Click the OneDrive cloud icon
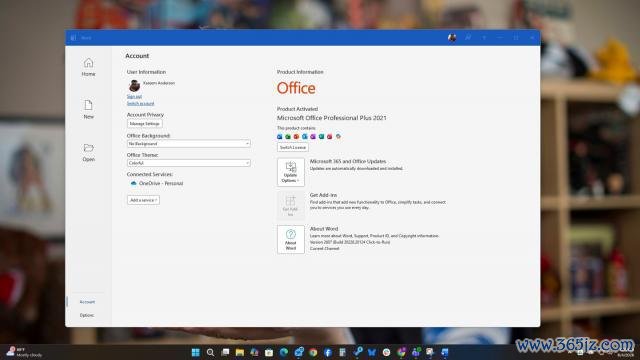The image size is (640, 360). 133,183
